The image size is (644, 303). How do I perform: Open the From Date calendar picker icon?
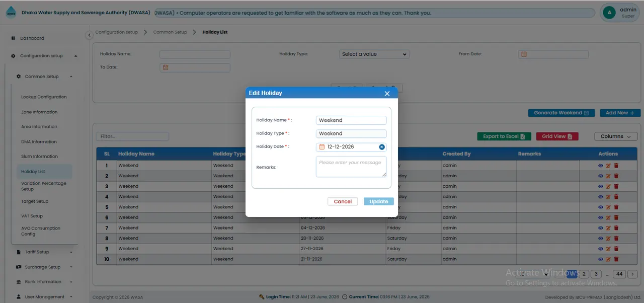pyautogui.click(x=524, y=54)
